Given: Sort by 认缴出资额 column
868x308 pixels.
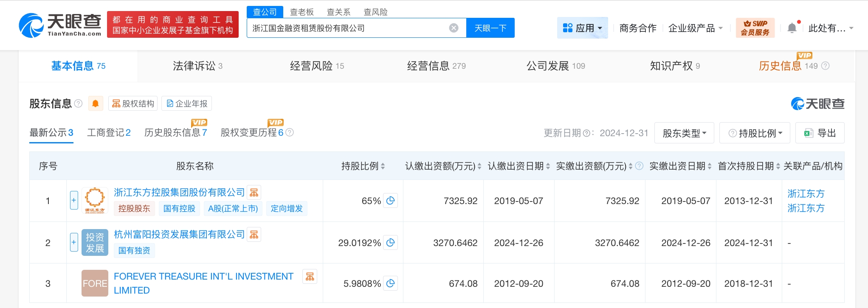Looking at the screenshot, I should tap(479, 166).
